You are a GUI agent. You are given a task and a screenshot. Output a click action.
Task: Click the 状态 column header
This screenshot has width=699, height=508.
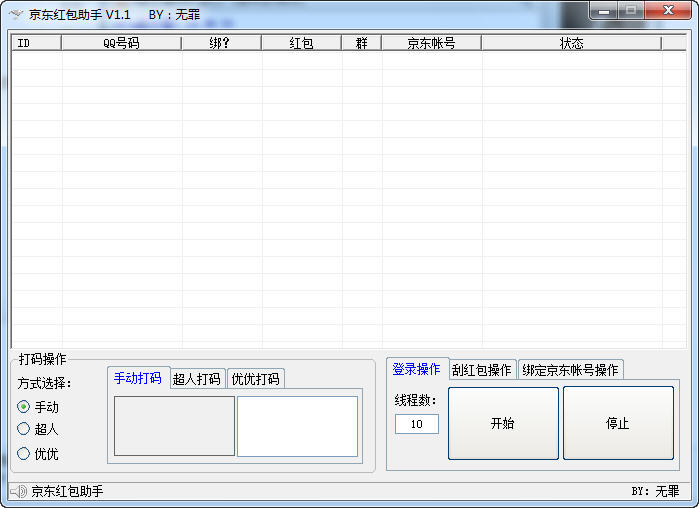tap(572, 43)
